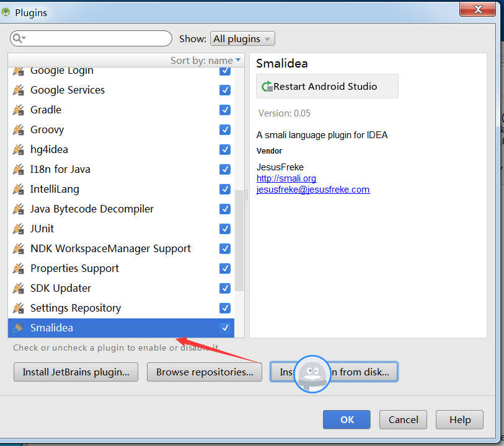The height and width of the screenshot is (446, 504).
Task: Click the magnifier icon in the search field
Action: [19, 38]
